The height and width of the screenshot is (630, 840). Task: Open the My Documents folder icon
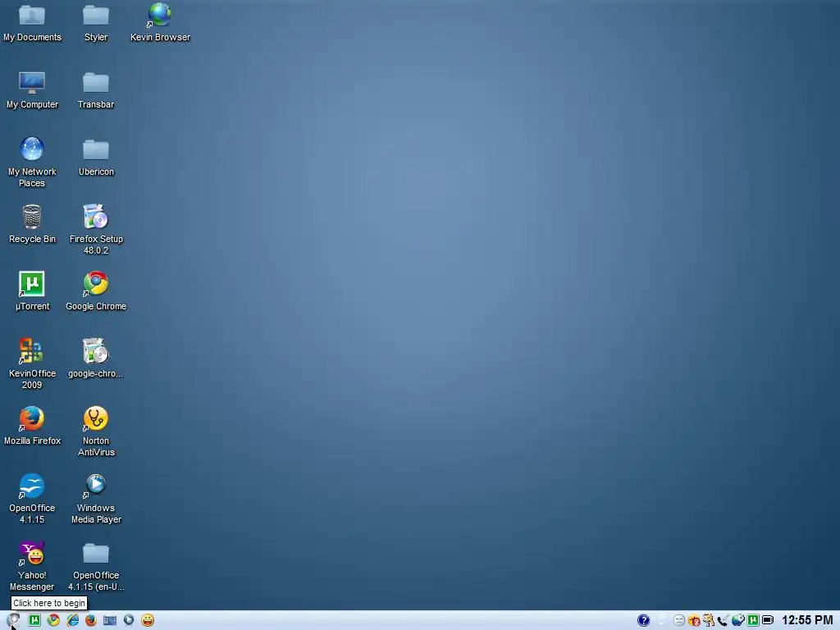click(32, 15)
